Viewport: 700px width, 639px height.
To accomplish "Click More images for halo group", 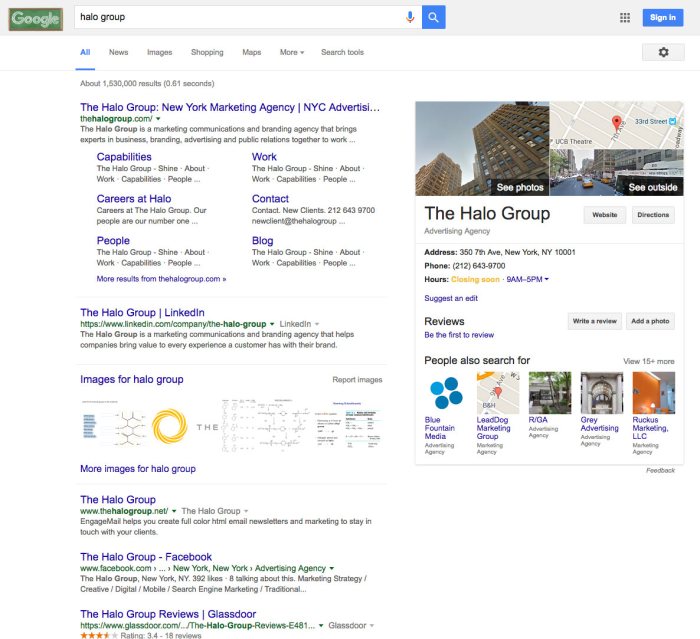I will pos(138,469).
